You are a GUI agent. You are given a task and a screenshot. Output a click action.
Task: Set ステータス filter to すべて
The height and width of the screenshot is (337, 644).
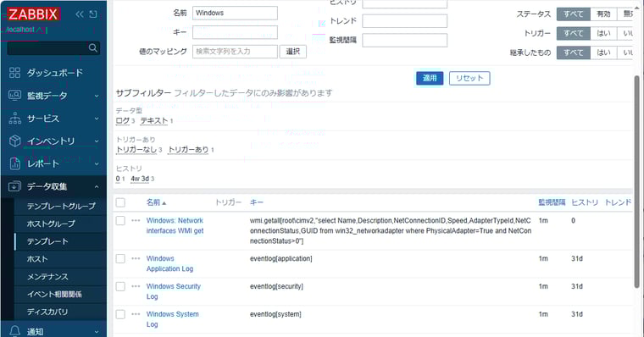[x=574, y=14]
